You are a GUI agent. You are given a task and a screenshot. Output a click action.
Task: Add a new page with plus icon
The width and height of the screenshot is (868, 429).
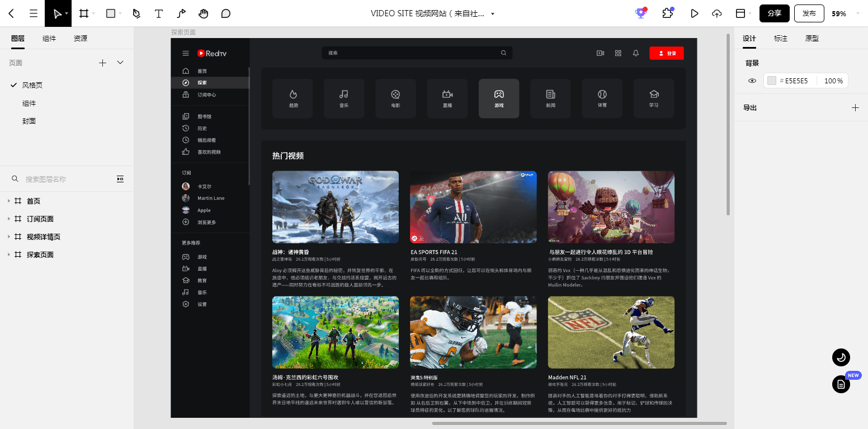tap(102, 63)
